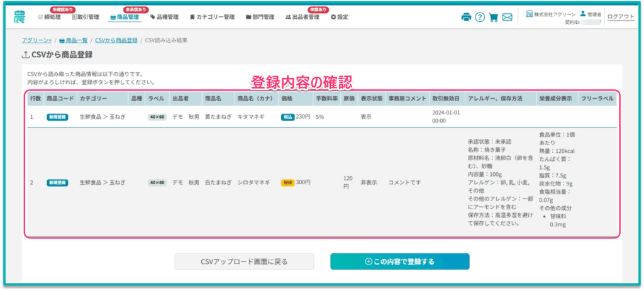Select 部門管理 in the navigation
Image resolution: width=644 pixels, height=291 pixels.
(x=260, y=17)
